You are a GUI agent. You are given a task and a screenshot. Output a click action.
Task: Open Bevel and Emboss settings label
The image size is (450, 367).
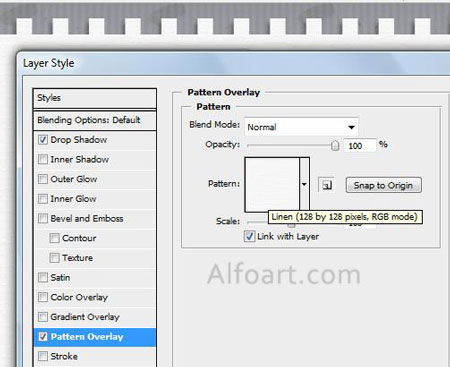pos(87,218)
